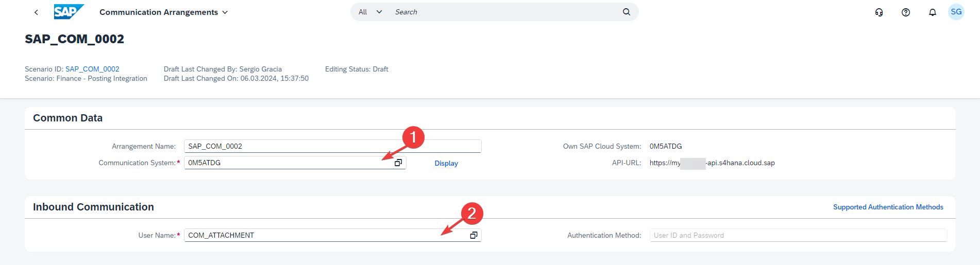Click the Authentication Method field
The image size is (980, 265).
click(798, 235)
